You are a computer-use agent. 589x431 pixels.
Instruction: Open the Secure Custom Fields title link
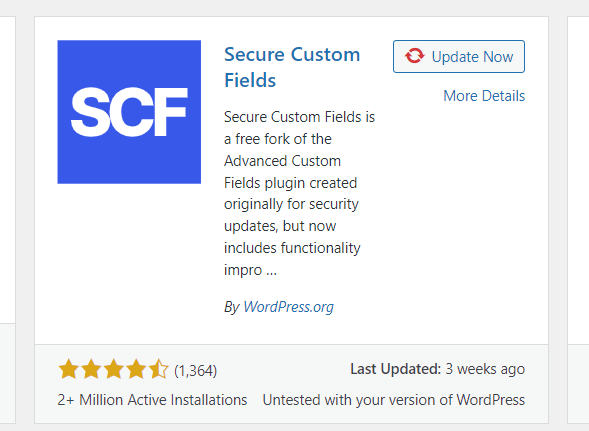[x=292, y=67]
